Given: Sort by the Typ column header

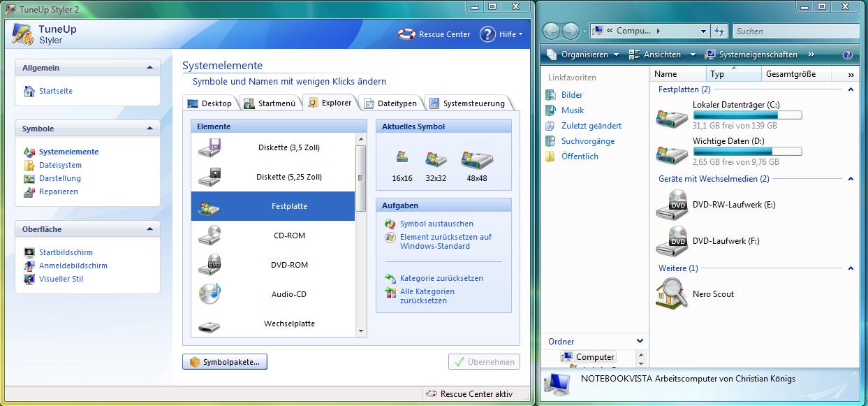Looking at the screenshot, I should pos(733,74).
